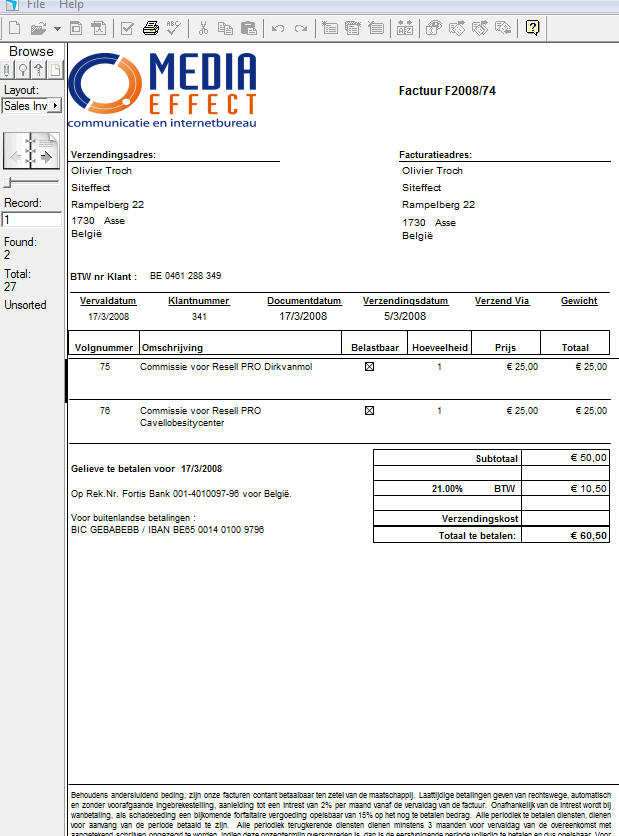Viewport: 619px width, 836px height.
Task: Click the Media Effect logo
Action: [163, 90]
